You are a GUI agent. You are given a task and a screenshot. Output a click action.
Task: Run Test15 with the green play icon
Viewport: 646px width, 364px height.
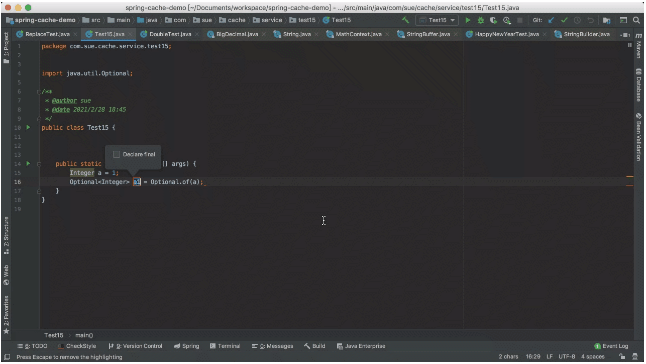pyautogui.click(x=468, y=20)
